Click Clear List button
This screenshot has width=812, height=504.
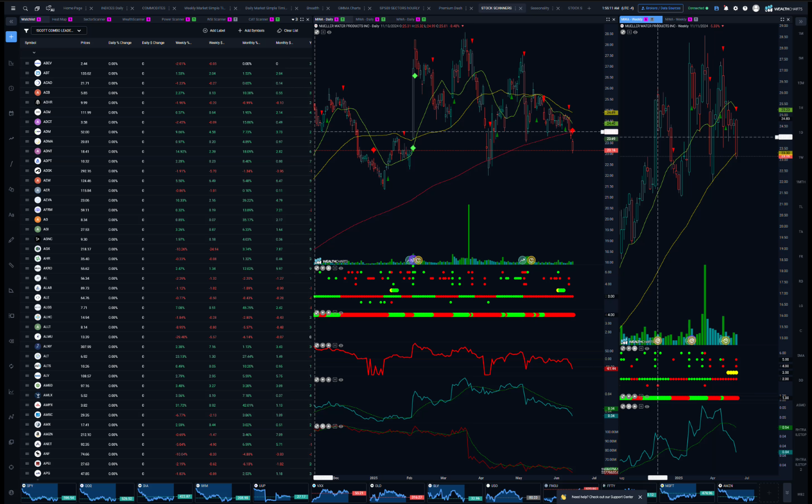click(x=287, y=31)
